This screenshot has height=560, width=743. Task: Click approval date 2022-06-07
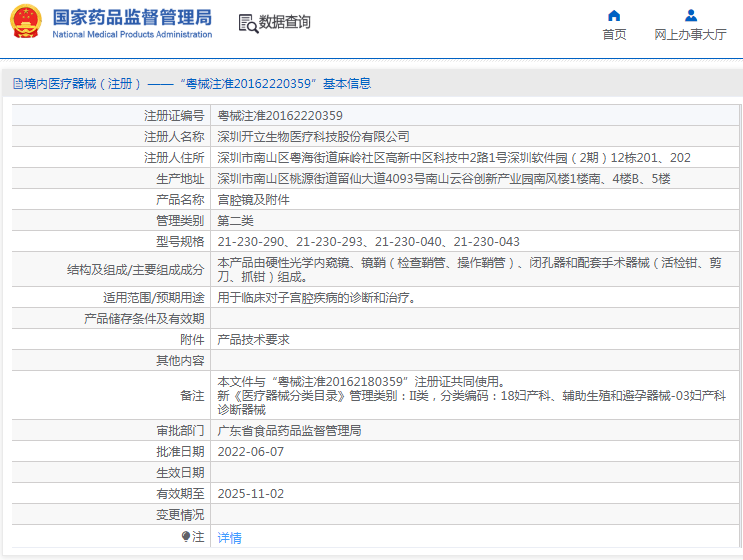pos(251,452)
